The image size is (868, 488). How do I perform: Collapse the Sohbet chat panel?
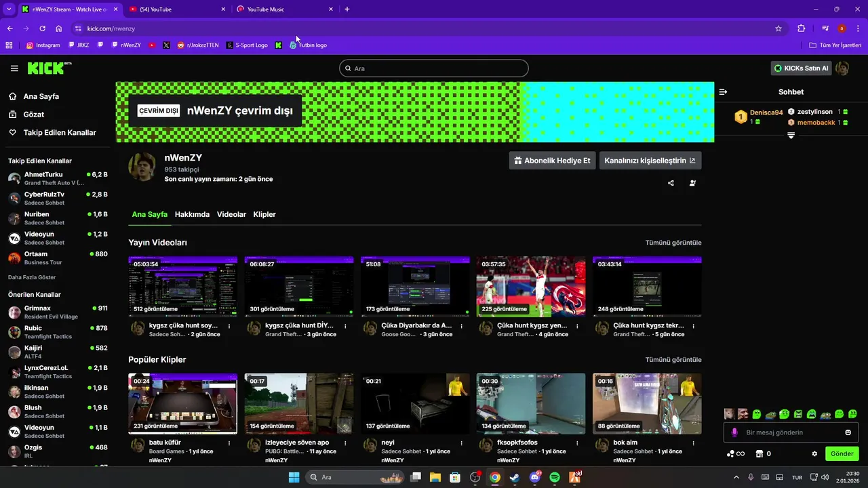[723, 91]
